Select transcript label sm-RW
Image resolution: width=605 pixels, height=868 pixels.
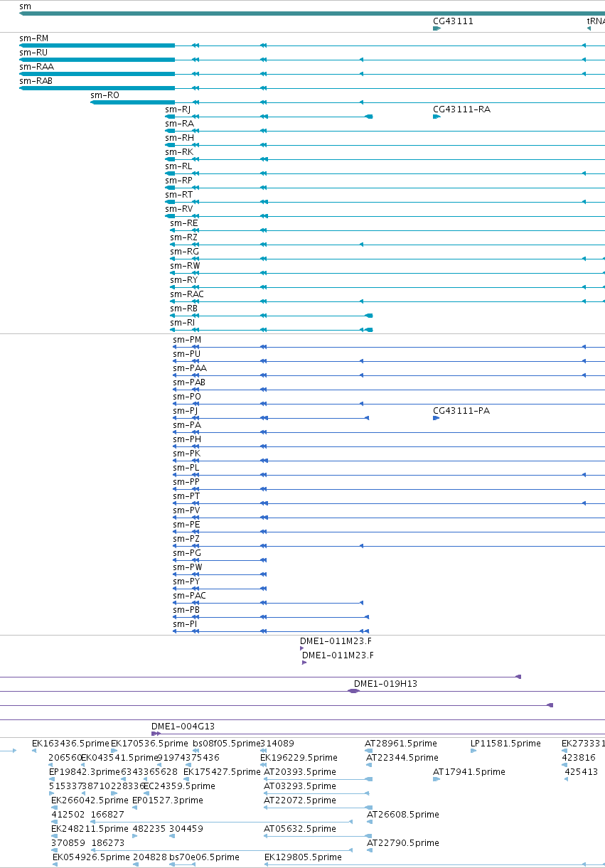185,266
